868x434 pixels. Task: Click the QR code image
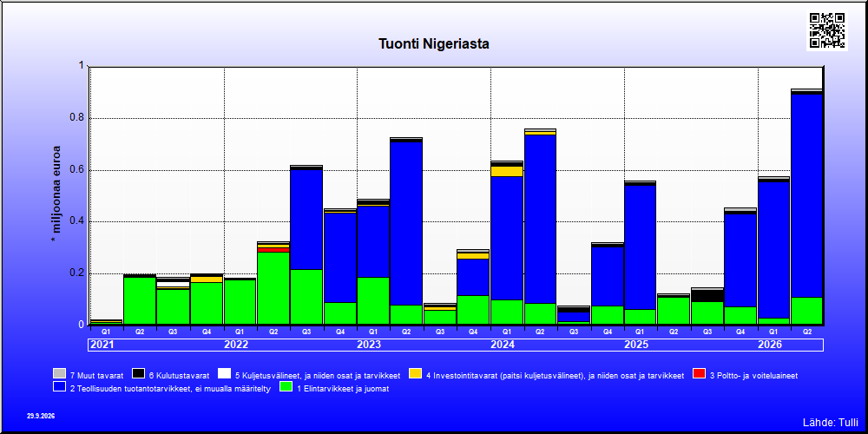pyautogui.click(x=827, y=30)
